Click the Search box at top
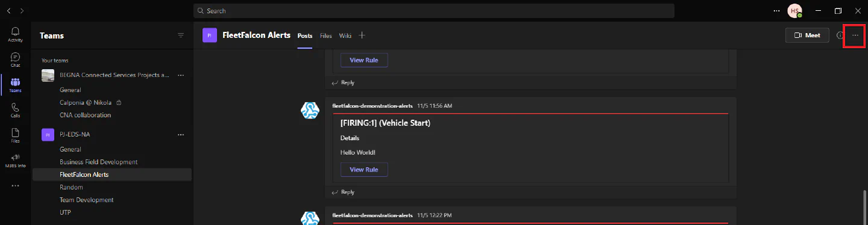Screen dimensions: 868x225 (x=434, y=11)
